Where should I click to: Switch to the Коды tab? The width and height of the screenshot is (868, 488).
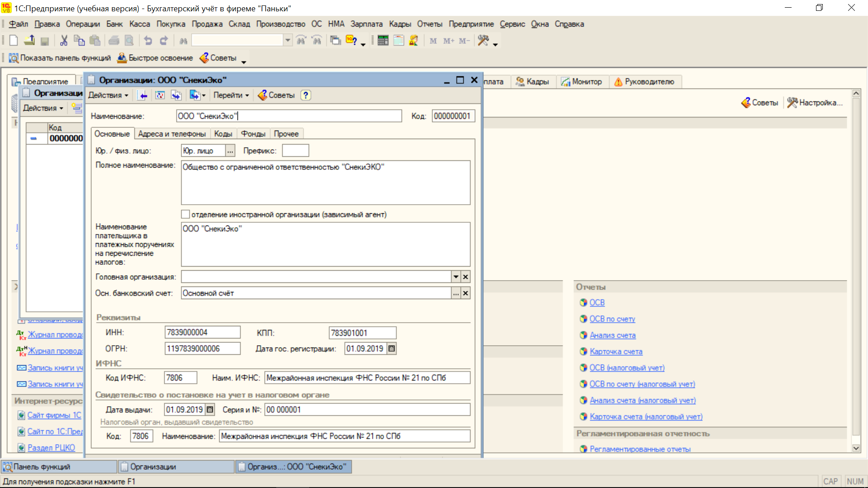(223, 134)
